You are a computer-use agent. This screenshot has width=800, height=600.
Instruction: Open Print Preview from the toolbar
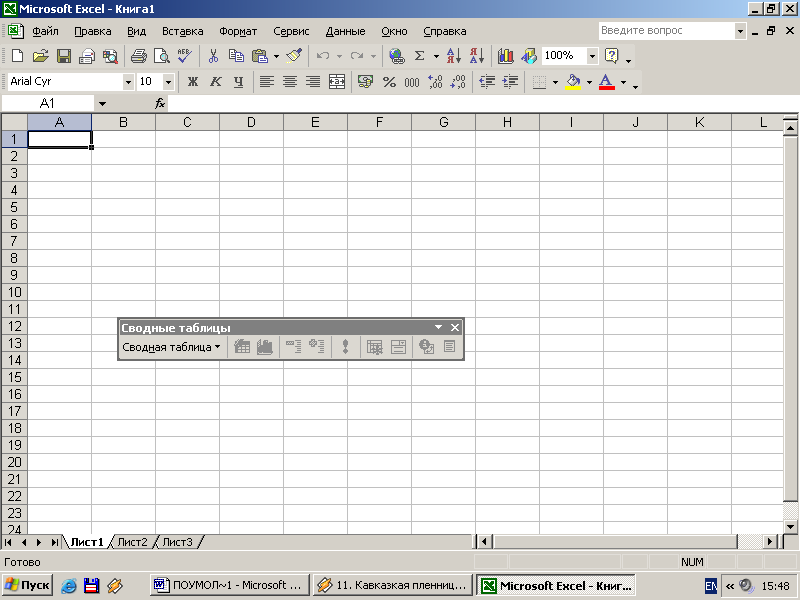(x=162, y=56)
